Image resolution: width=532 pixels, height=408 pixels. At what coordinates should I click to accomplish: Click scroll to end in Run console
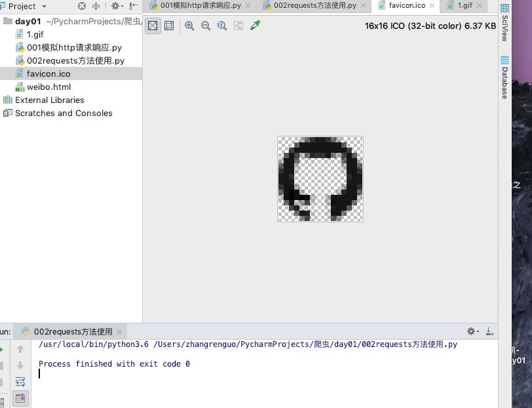(x=20, y=398)
